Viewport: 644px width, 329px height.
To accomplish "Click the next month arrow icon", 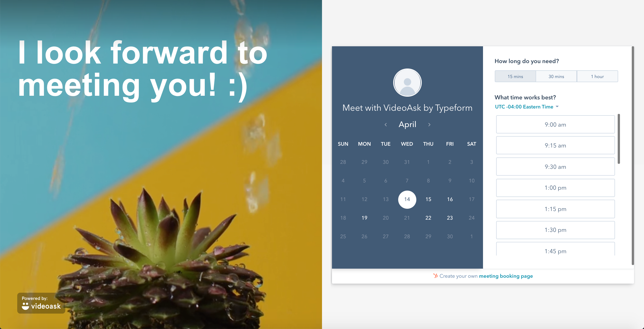I will point(429,124).
